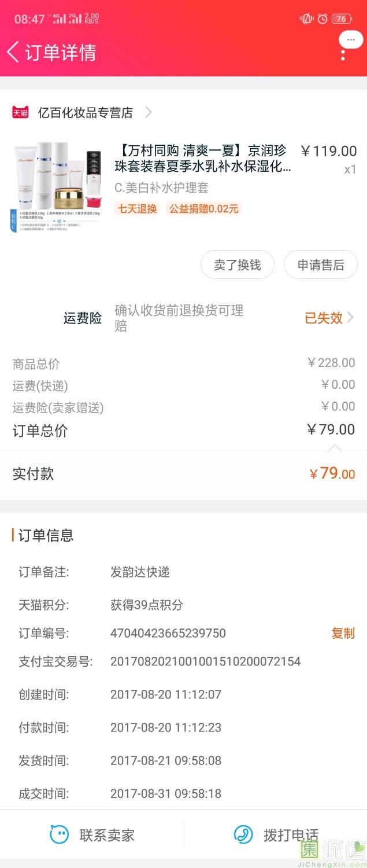Viewport: 367px width, 868px height.
Task: Open the three-dot more options menu
Action: pyautogui.click(x=343, y=56)
